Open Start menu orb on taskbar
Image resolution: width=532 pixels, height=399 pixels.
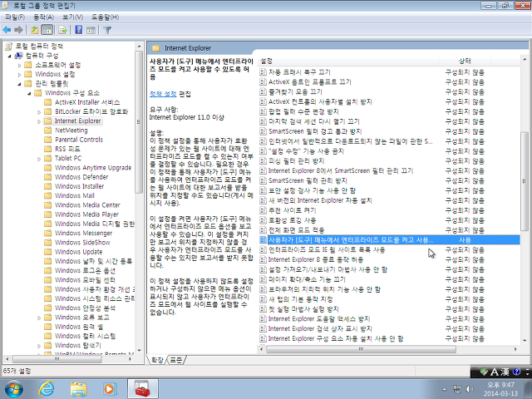pyautogui.click(x=14, y=389)
